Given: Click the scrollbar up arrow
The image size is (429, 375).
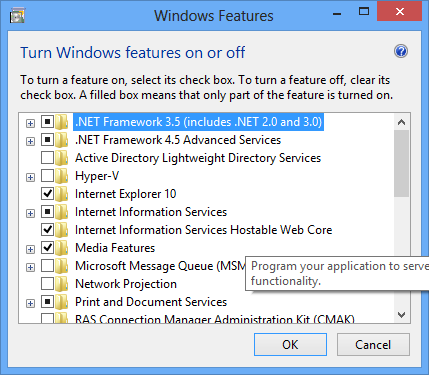Looking at the screenshot, I should (x=402, y=122).
